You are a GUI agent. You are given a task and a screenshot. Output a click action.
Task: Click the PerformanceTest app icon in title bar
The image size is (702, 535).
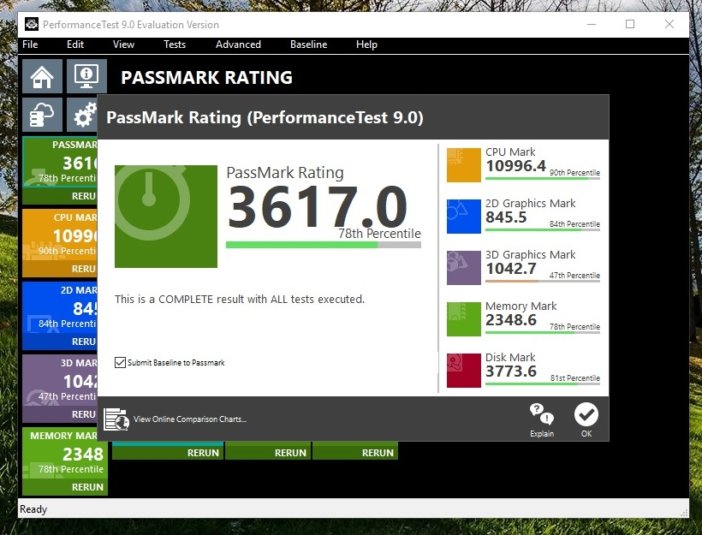point(31,24)
